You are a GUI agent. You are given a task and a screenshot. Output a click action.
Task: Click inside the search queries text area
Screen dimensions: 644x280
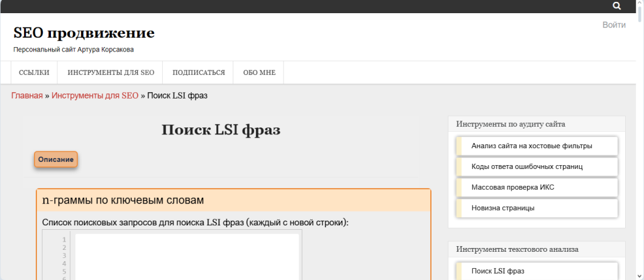[x=187, y=256]
